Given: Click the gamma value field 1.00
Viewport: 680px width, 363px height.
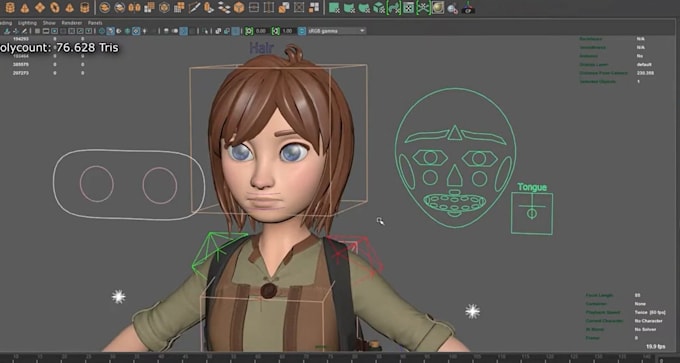Looking at the screenshot, I should point(287,31).
